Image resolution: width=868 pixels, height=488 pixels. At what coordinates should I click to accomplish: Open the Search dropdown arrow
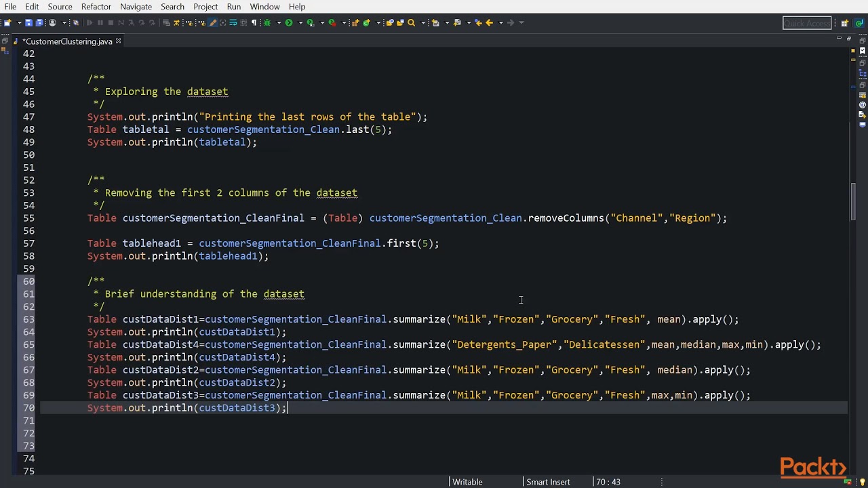point(423,22)
